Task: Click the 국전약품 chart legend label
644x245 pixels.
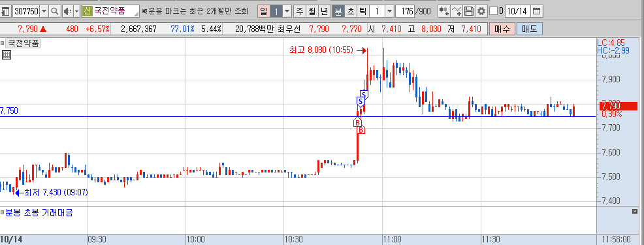Action: [x=24, y=43]
